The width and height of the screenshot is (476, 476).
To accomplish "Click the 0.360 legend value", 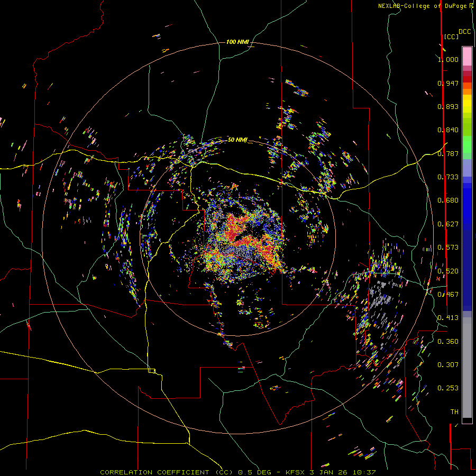I will pyautogui.click(x=448, y=341).
